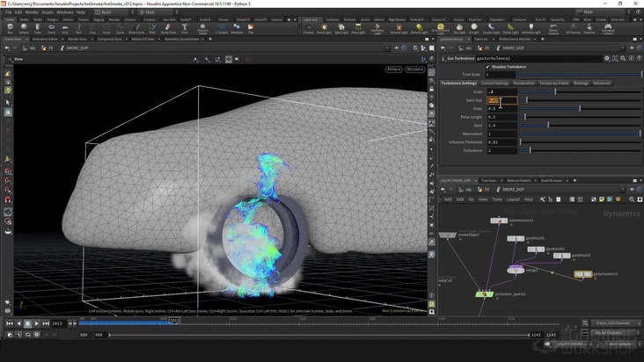
Task: Add a Sky Light from the shelf
Action: tap(459, 28)
